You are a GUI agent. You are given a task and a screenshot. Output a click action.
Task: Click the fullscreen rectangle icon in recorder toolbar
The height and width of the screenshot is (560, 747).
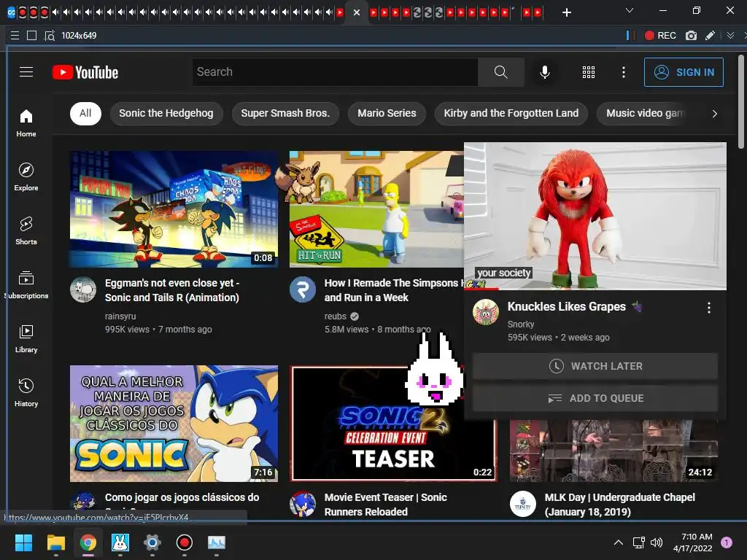[32, 35]
